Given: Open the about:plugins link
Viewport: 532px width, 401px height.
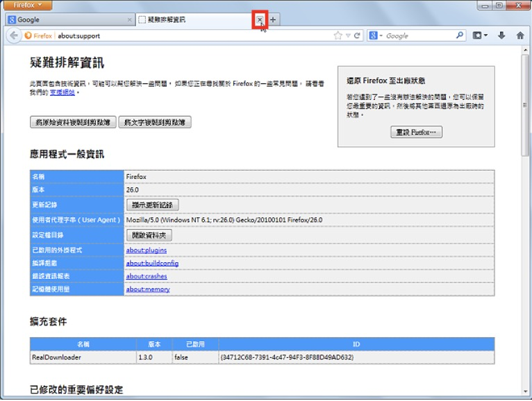Looking at the screenshot, I should pyautogui.click(x=147, y=250).
